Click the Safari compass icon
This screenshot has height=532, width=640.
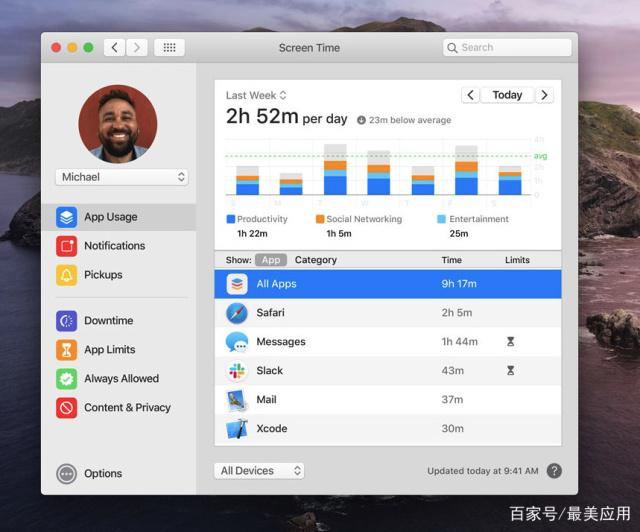(x=237, y=313)
